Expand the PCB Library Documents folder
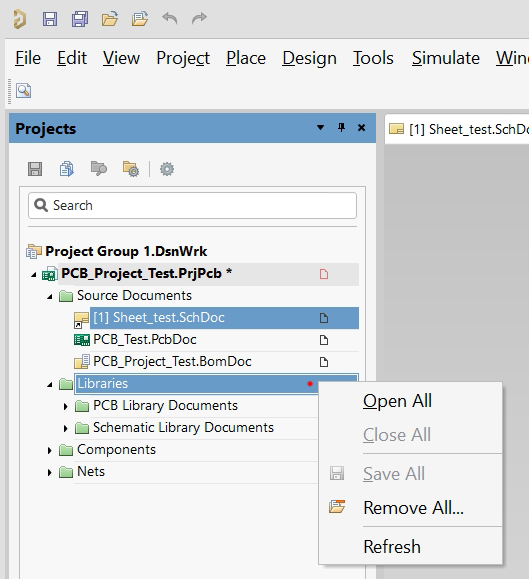This screenshot has height=579, width=529. (x=66, y=407)
